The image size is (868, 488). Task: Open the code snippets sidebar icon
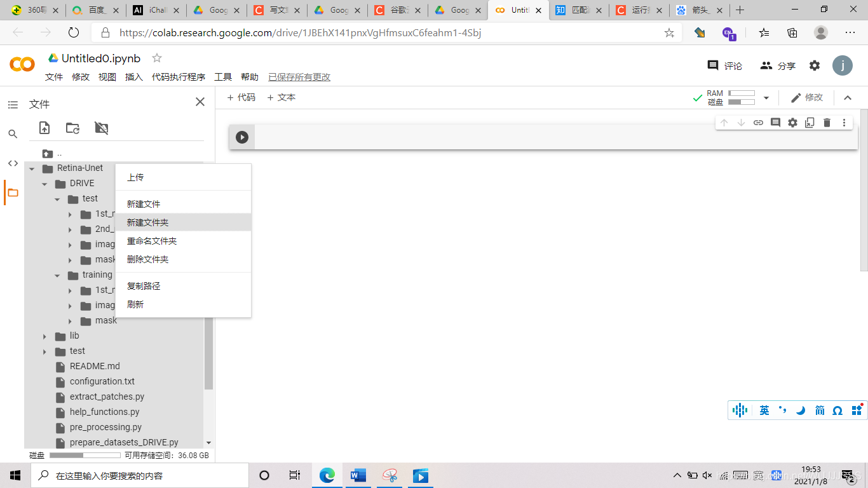tap(13, 163)
